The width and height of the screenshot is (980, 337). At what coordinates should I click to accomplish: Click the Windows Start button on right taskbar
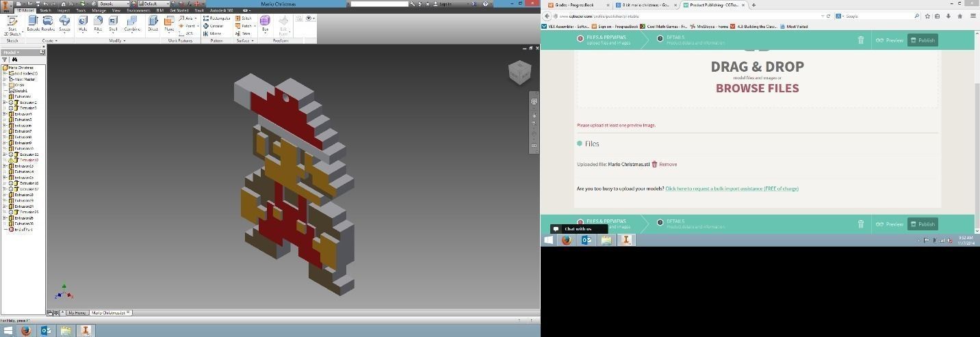point(548,240)
